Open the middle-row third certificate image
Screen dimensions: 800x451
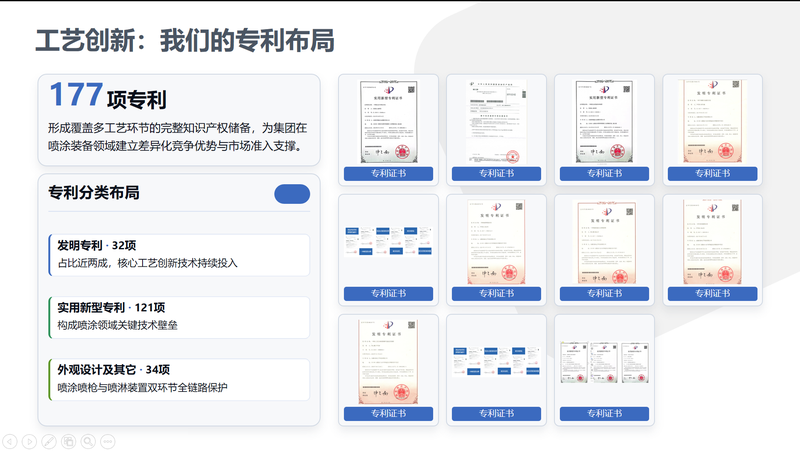pos(607,242)
